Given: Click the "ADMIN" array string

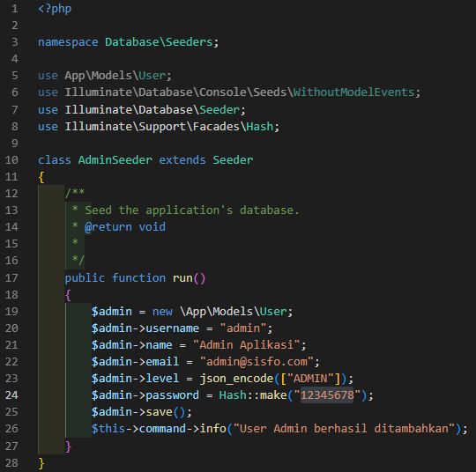Looking at the screenshot, I should pyautogui.click(x=310, y=379).
